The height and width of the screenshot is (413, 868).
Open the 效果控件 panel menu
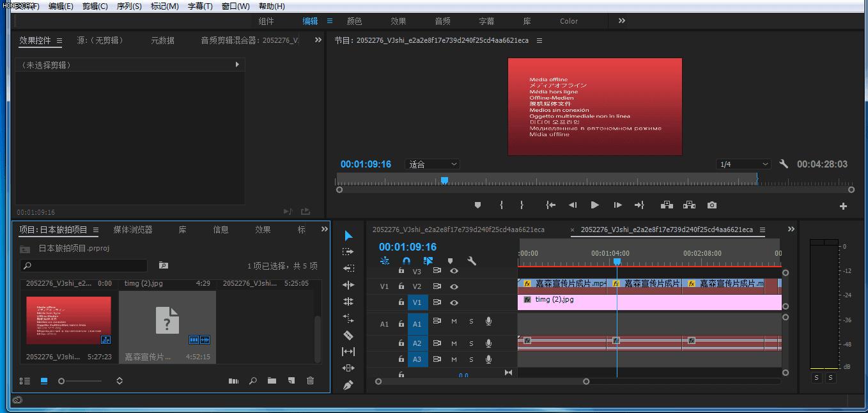click(x=59, y=40)
